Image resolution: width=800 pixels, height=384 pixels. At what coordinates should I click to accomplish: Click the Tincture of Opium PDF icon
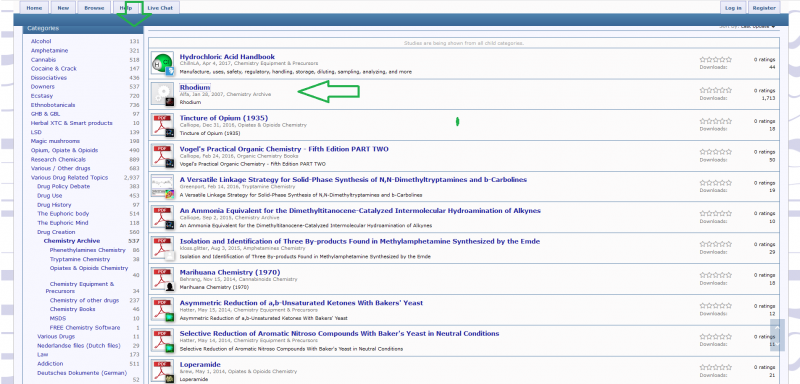click(163, 125)
